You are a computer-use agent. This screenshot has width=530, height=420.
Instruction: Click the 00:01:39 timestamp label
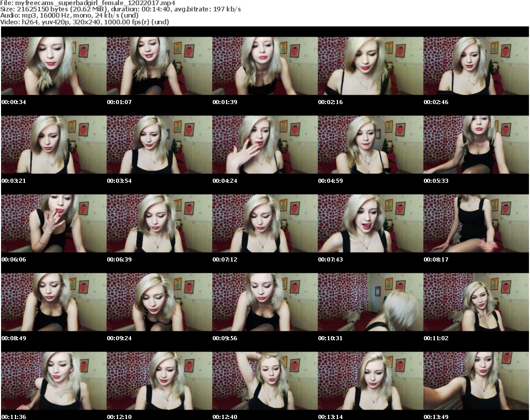[225, 102]
